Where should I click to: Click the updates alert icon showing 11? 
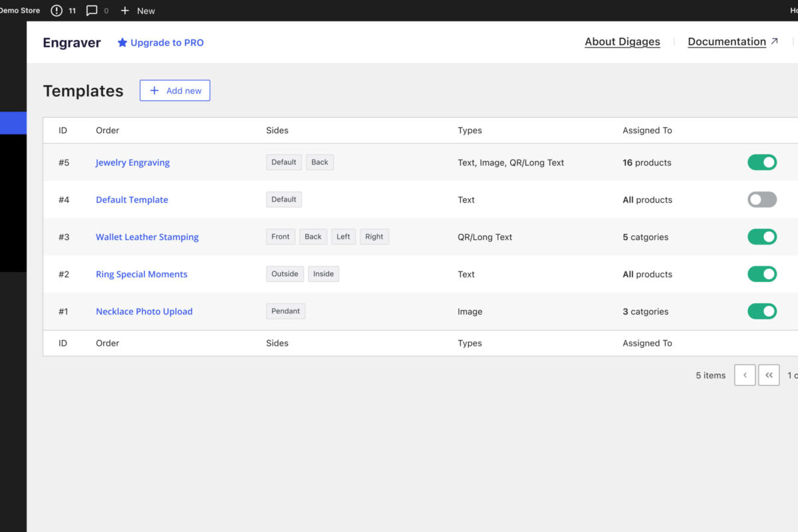pyautogui.click(x=57, y=11)
